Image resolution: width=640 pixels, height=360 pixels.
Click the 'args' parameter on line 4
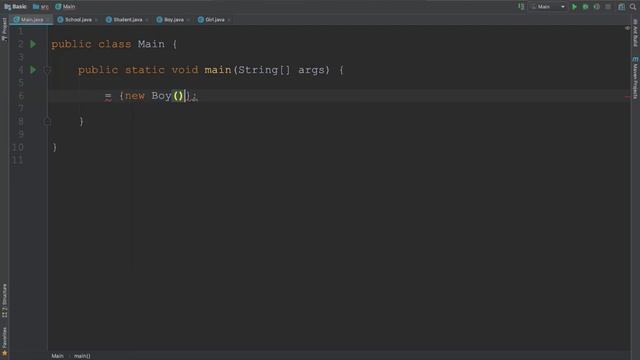(x=311, y=70)
